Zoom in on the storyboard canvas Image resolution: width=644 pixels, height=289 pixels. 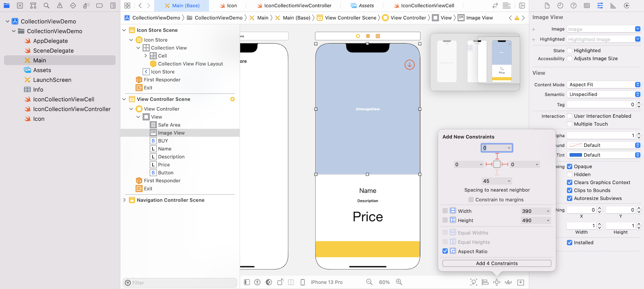click(399, 282)
